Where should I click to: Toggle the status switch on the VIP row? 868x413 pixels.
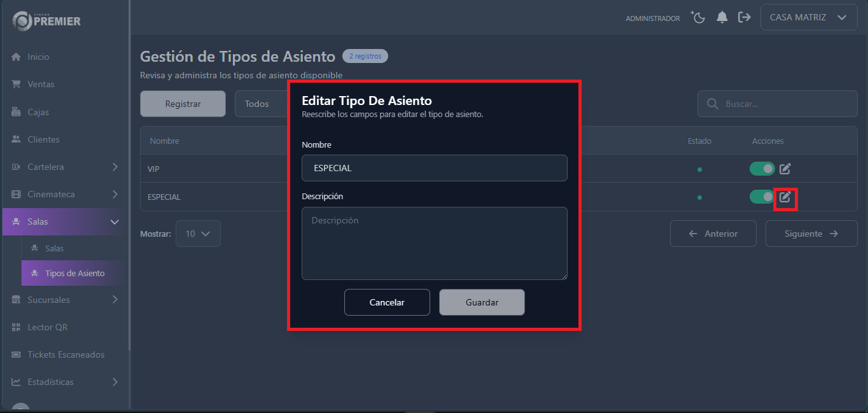(762, 169)
